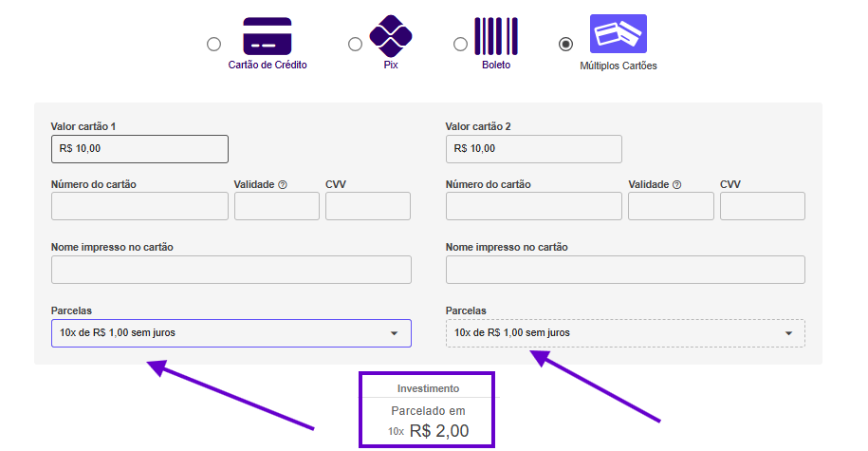The image size is (868, 451).
Task: Click the Cartão de Crédito label
Action: tap(268, 65)
